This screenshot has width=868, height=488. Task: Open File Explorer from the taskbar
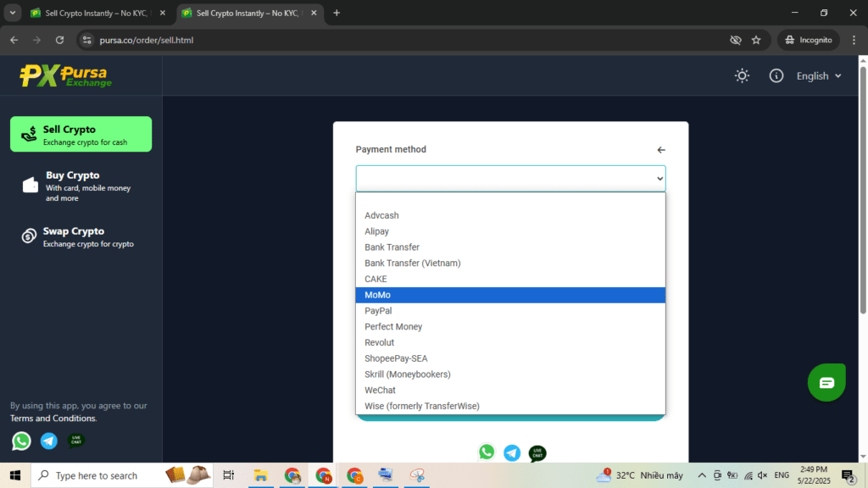tap(260, 475)
